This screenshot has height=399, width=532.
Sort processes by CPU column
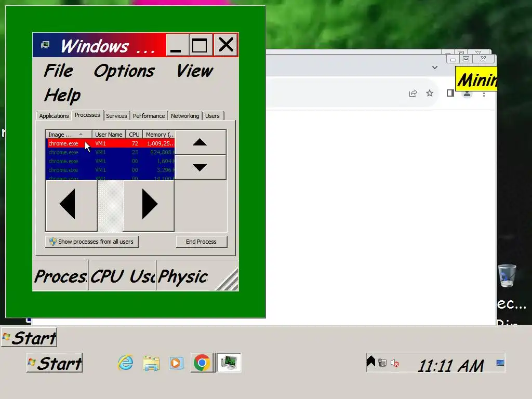point(134,135)
